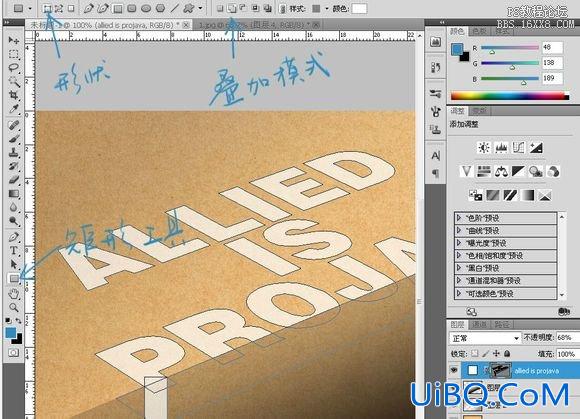Select the Blur tool
Image resolution: width=580 pixels, height=419 pixels.
coord(14,207)
